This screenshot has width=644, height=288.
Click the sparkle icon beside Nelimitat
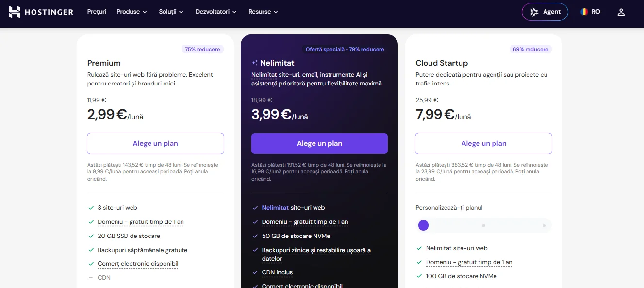coord(255,63)
